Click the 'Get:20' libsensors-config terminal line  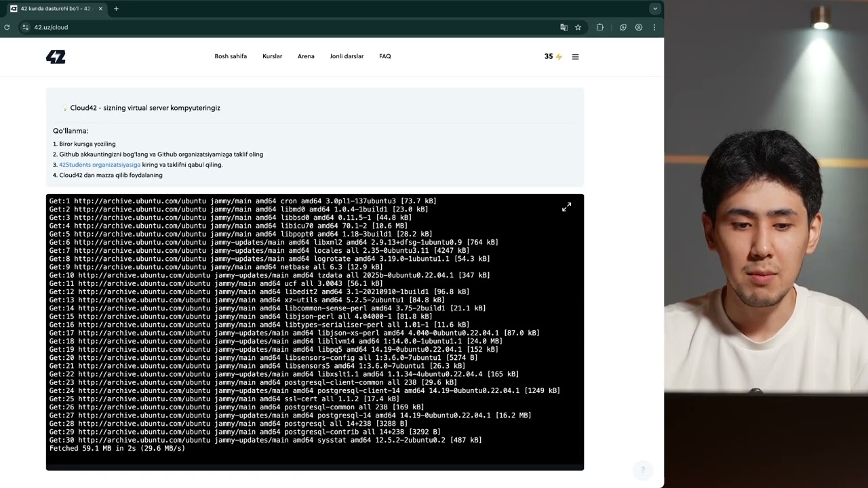(263, 358)
